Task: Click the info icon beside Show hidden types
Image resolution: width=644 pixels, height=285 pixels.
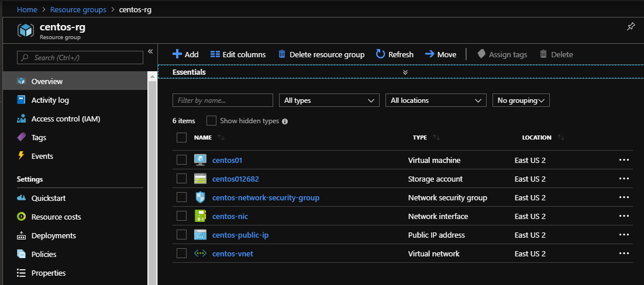Action: click(x=285, y=121)
